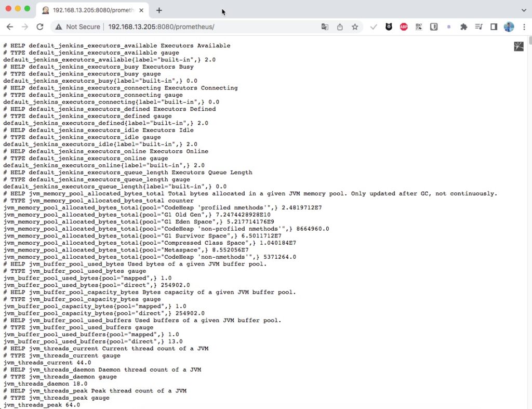This screenshot has width=532, height=409.
Task: Click jvm_buffer_pool_used_bytes direct 254902.0 line
Action: click(97, 285)
